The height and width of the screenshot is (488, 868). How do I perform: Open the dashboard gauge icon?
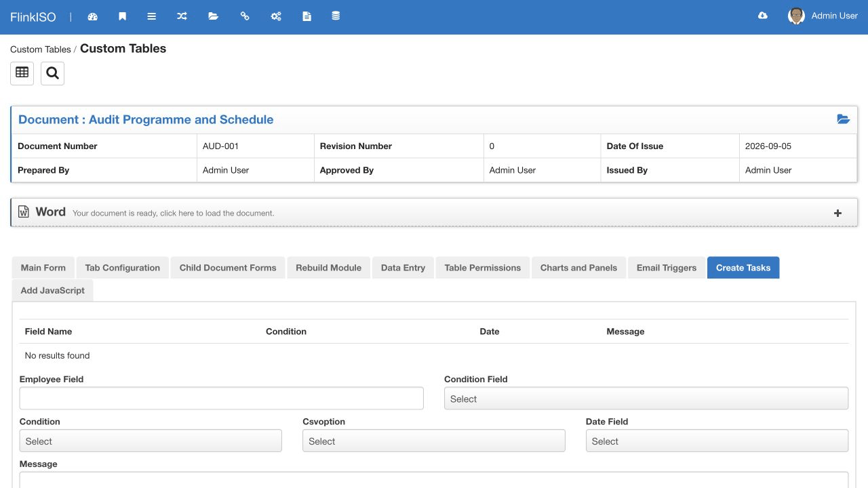pyautogui.click(x=93, y=16)
